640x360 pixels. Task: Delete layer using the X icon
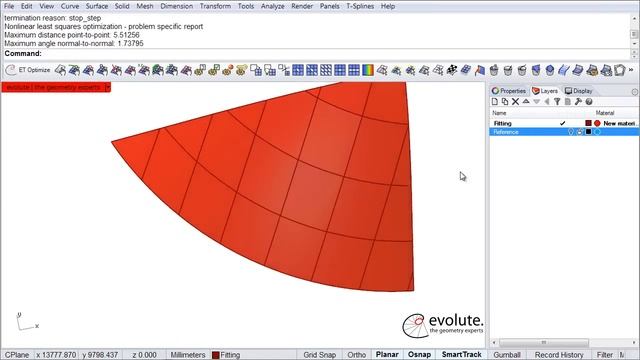tap(516, 102)
